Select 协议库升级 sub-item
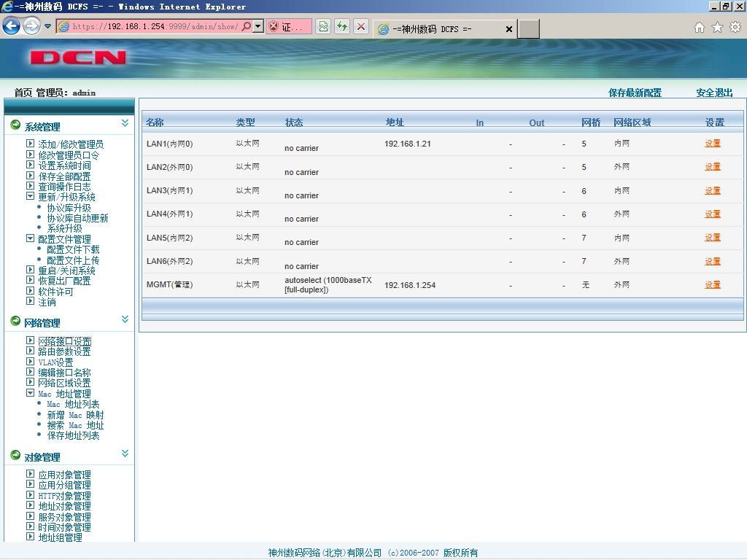Image resolution: width=747 pixels, height=560 pixels. pyautogui.click(x=69, y=208)
